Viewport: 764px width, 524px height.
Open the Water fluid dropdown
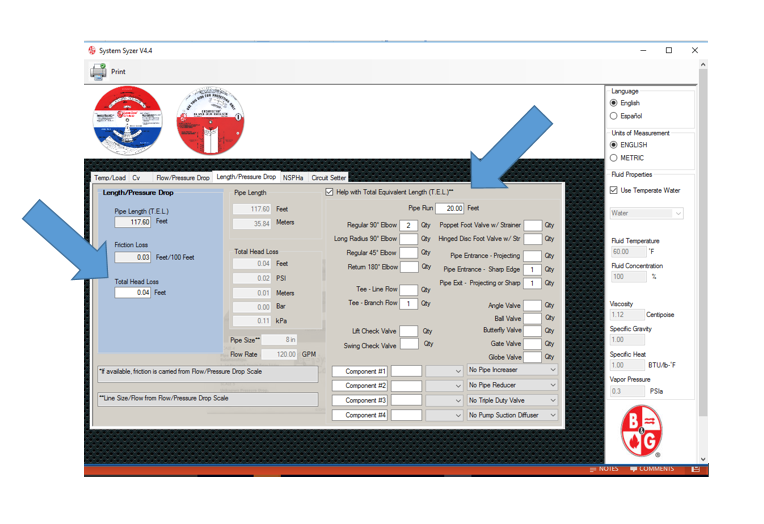(x=647, y=213)
